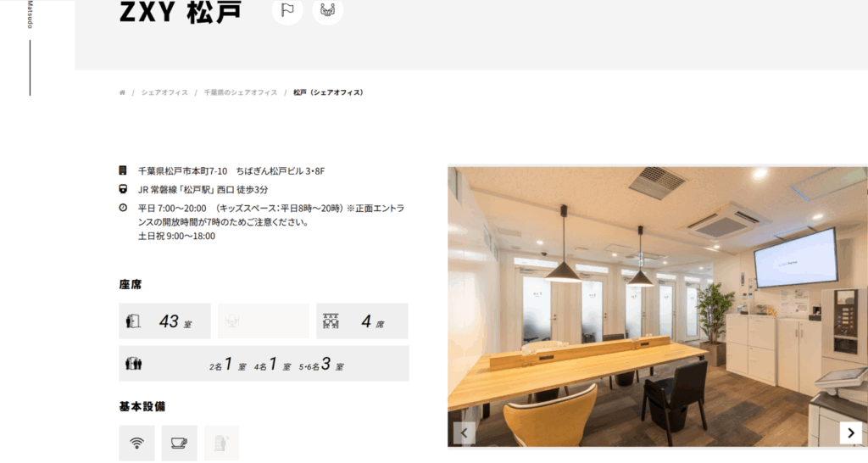The height and width of the screenshot is (463, 868).
Task: Click the clock icon beside opening hours
Action: click(123, 208)
